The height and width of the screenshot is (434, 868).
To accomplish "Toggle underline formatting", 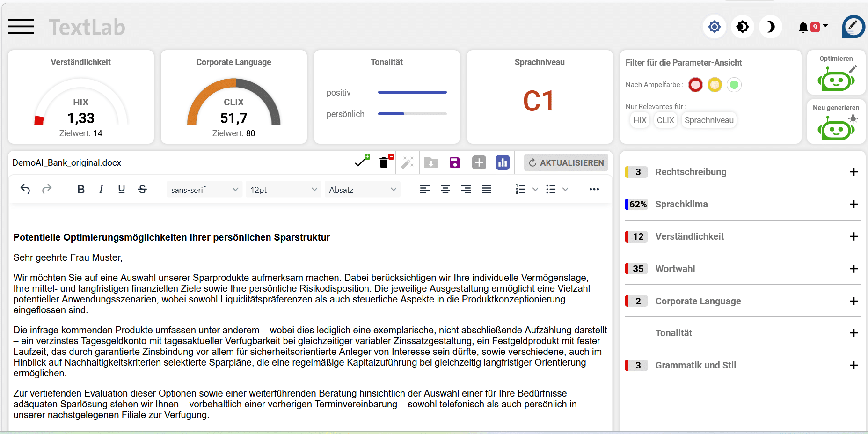I will (x=122, y=189).
